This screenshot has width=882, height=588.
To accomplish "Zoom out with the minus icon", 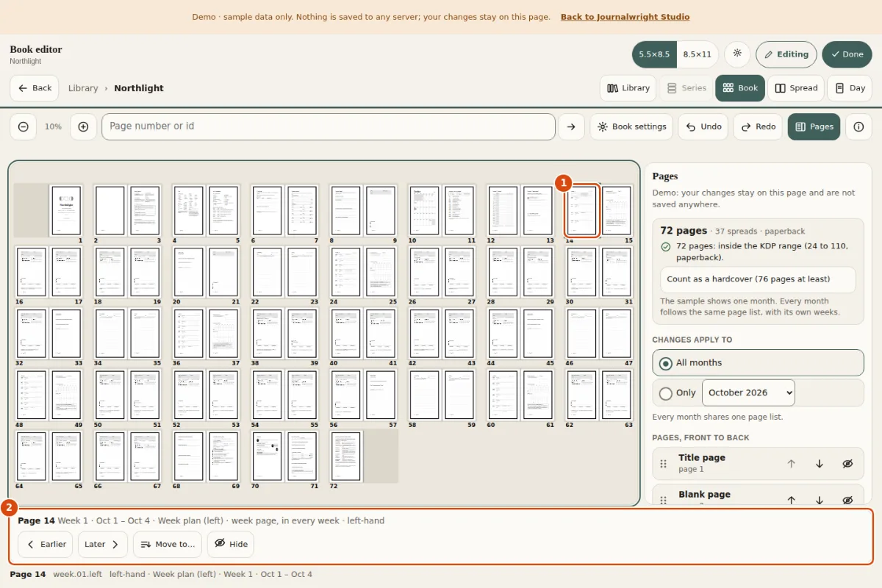I will [x=23, y=126].
